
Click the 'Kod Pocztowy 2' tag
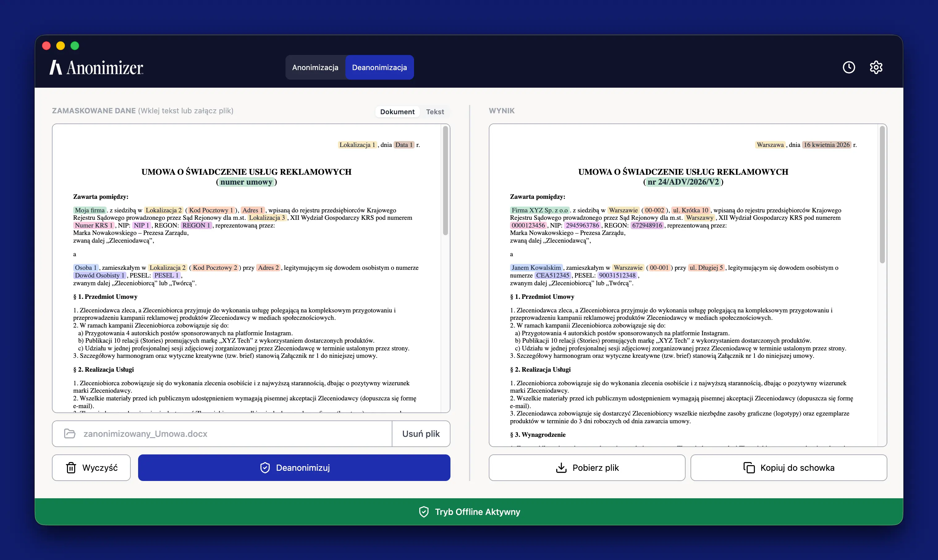pos(215,268)
